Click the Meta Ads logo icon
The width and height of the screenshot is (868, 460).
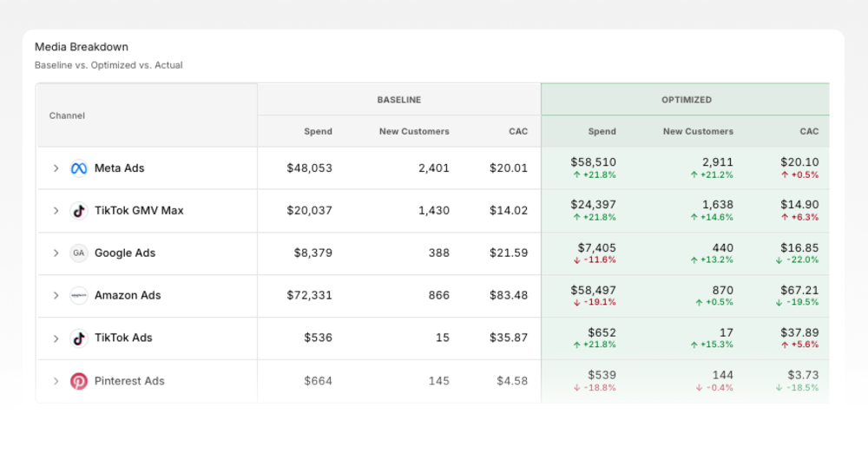tap(79, 168)
